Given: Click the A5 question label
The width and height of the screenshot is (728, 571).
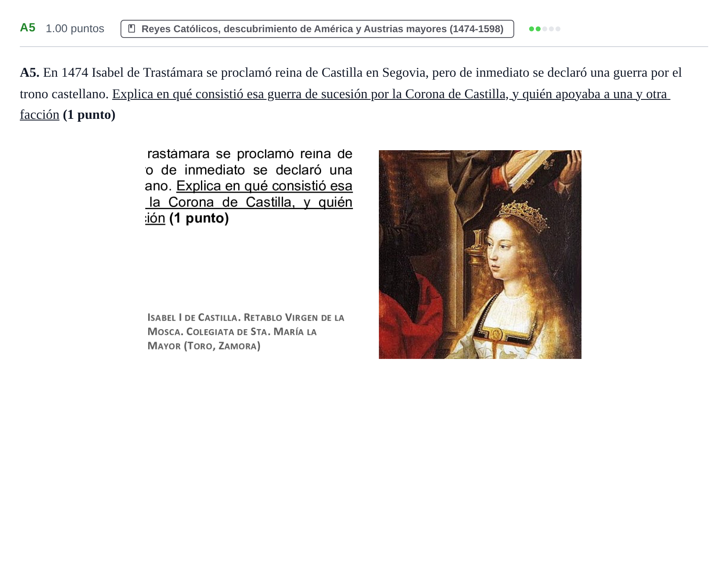Looking at the screenshot, I should point(28,28).
